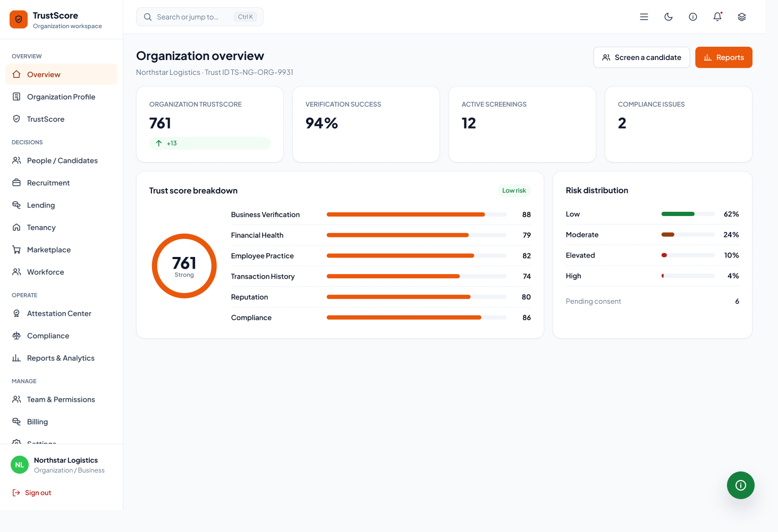
Task: Click the Ctrl K shortcut badge
Action: point(246,17)
